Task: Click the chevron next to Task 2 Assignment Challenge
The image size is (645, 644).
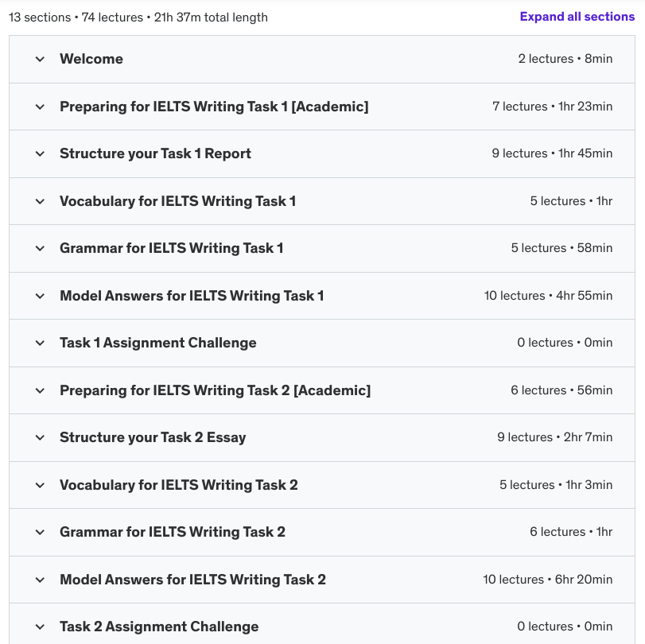Action: tap(40, 627)
